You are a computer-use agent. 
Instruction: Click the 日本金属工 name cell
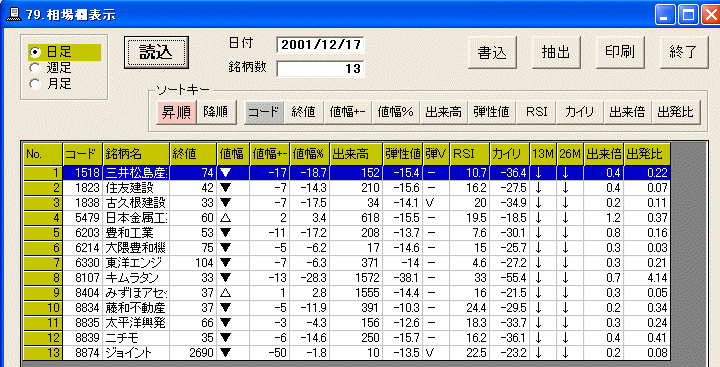136,218
